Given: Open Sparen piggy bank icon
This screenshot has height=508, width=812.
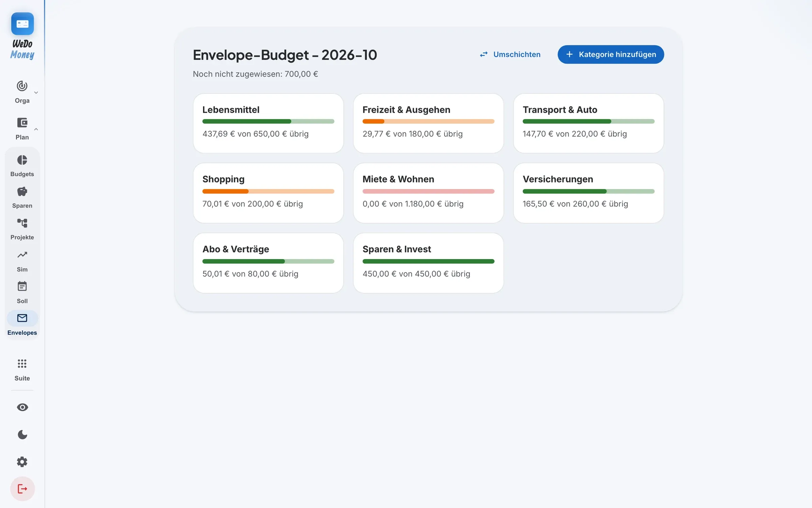Looking at the screenshot, I should click(22, 191).
